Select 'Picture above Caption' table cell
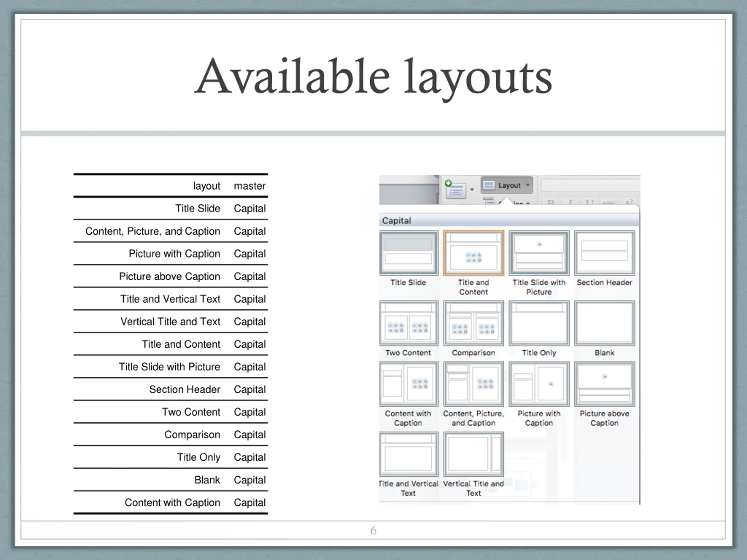This screenshot has height=560, width=747. 170,276
